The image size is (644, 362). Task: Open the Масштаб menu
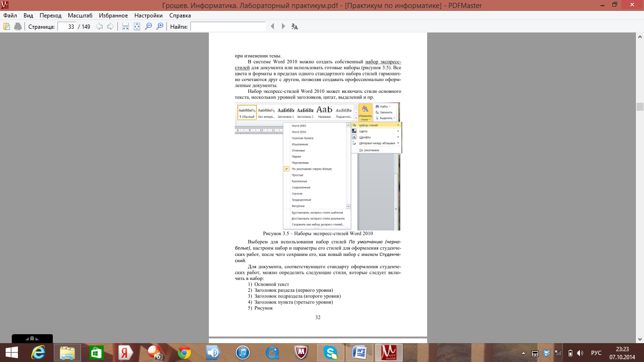click(80, 16)
